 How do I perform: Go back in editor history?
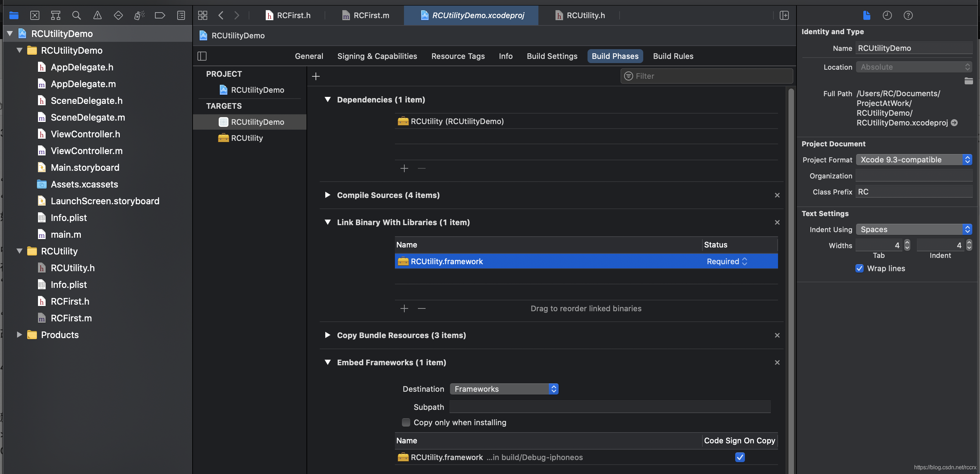[x=221, y=15]
